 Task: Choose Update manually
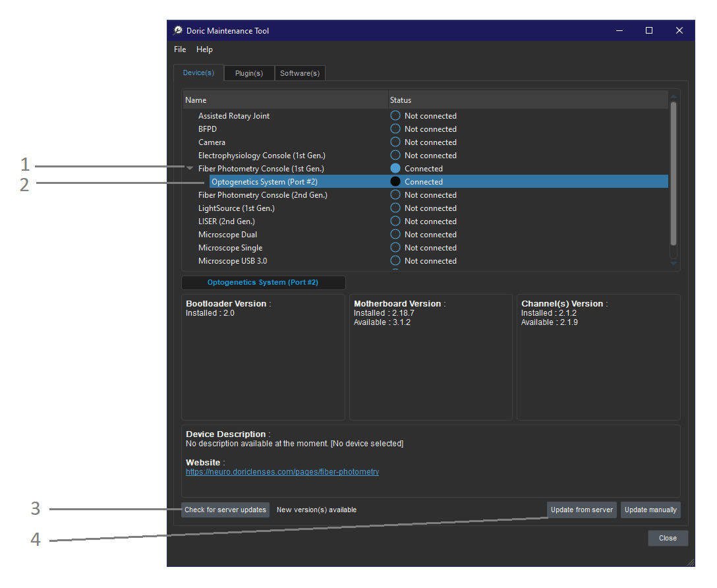point(650,510)
